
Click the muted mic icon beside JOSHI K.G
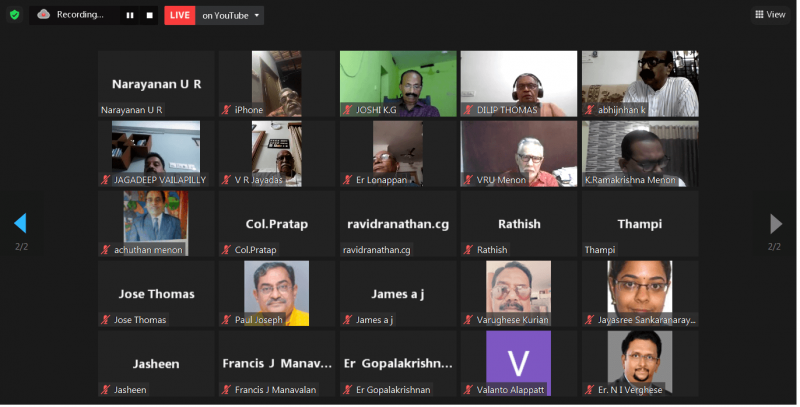[x=347, y=110]
